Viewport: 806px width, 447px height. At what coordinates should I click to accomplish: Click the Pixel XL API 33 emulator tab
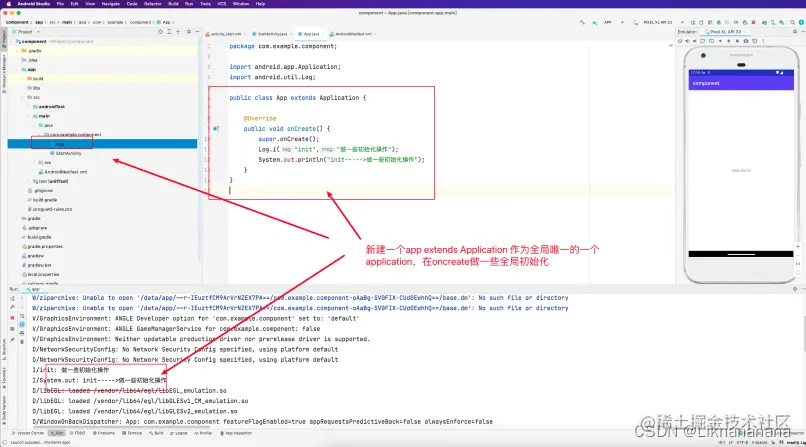click(x=725, y=32)
